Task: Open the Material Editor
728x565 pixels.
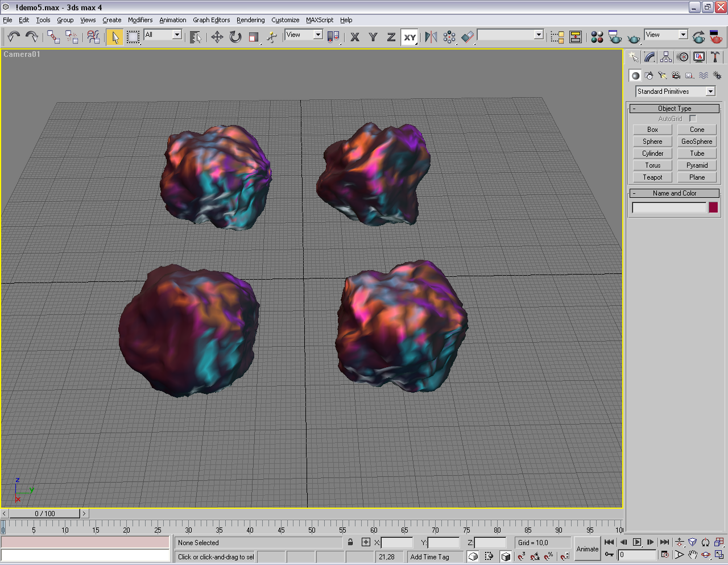Action: (597, 37)
